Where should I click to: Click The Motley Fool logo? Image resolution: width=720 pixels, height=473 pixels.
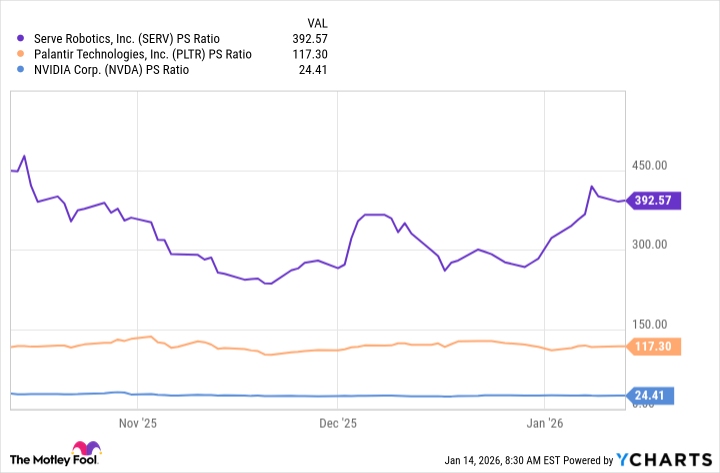[x=56, y=454]
